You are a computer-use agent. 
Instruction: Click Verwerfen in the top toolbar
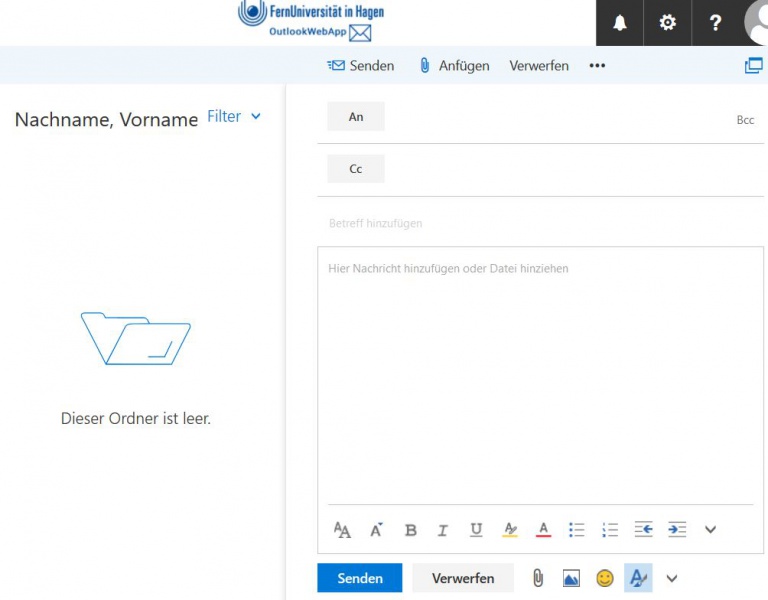[539, 66]
